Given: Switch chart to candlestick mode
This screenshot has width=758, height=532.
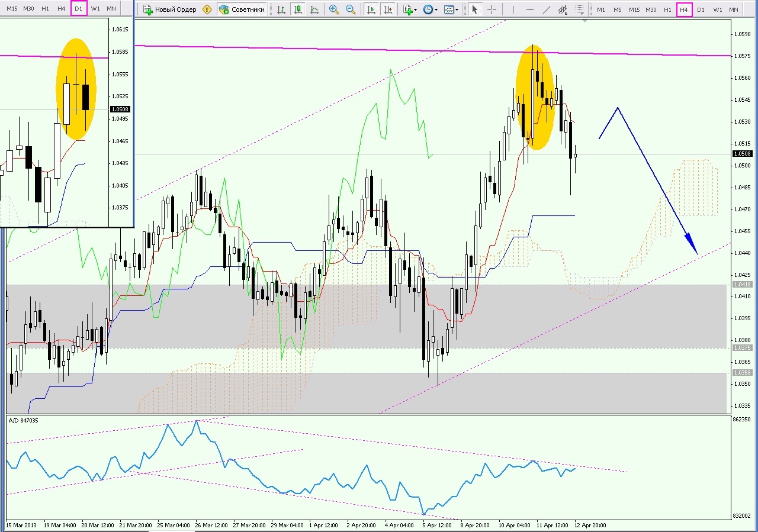Looking at the screenshot, I should click(297, 9).
